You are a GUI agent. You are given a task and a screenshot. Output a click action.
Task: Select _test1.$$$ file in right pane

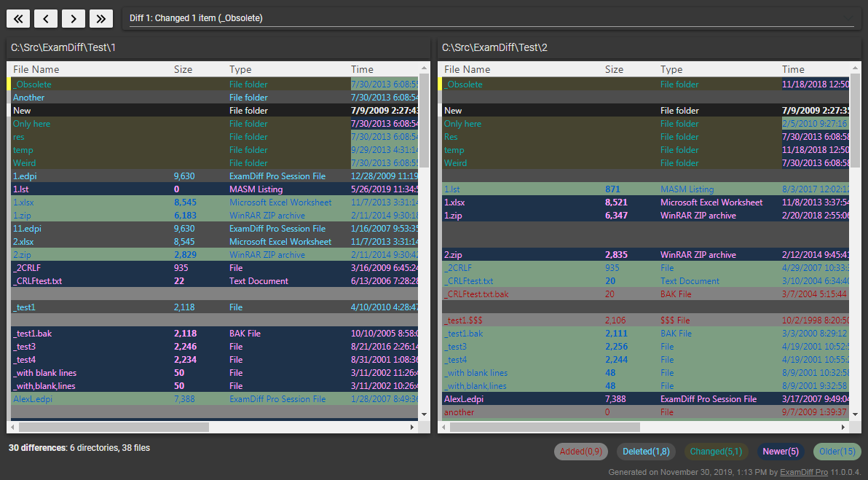[x=644, y=320]
